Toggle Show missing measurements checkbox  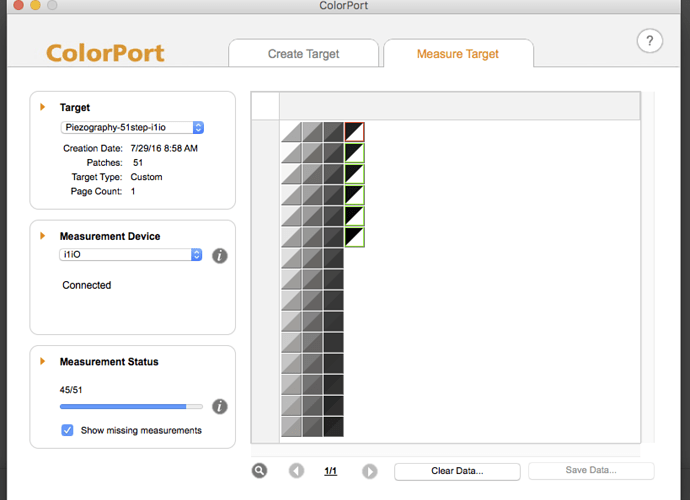[67, 430]
